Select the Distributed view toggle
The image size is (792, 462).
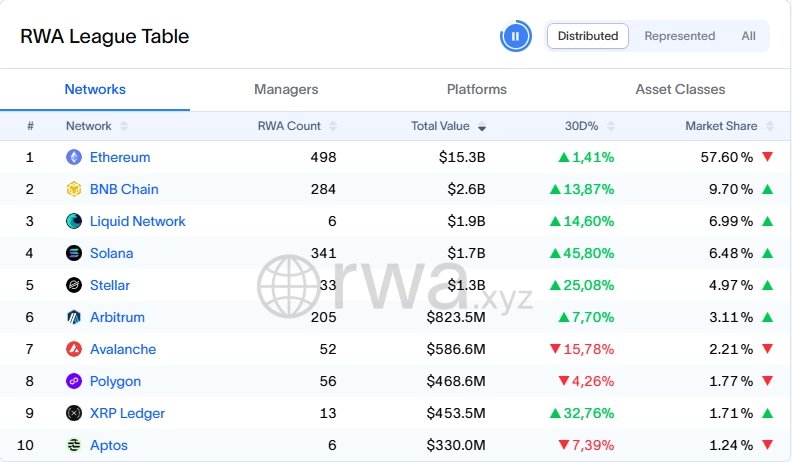tap(588, 36)
